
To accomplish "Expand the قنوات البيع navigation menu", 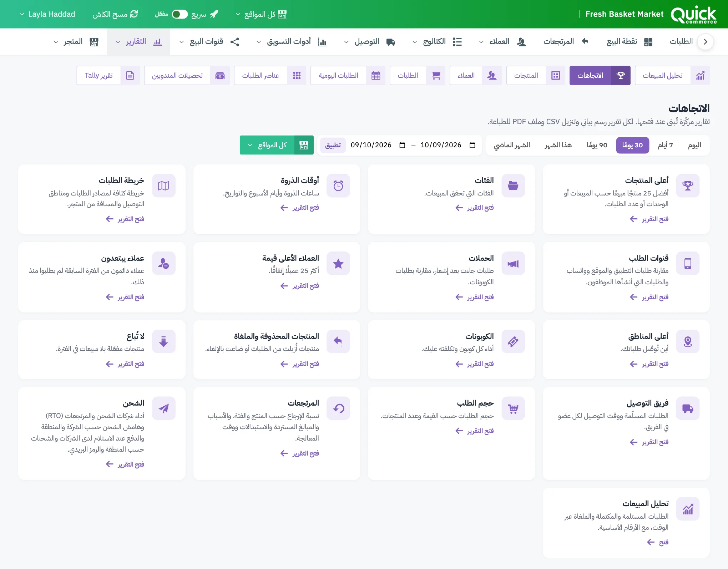I will tap(209, 42).
